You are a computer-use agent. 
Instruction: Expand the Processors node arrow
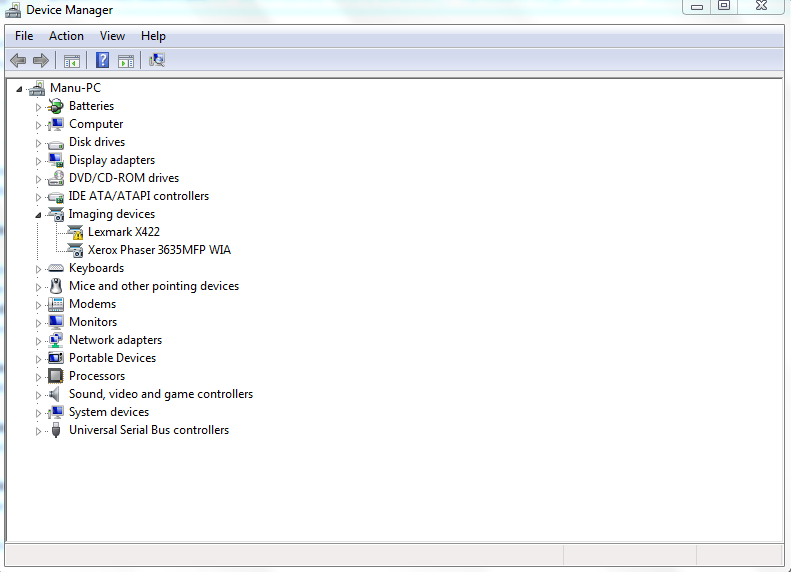coord(38,377)
